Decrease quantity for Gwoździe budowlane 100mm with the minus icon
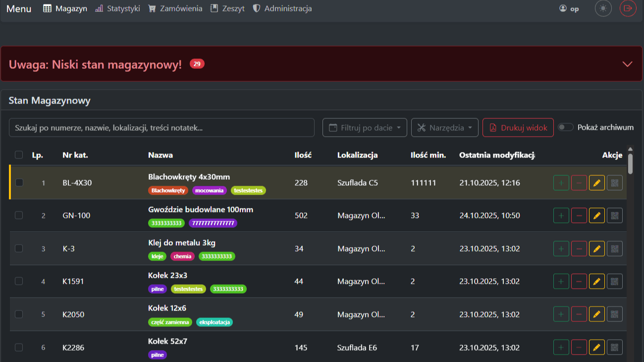This screenshot has height=362, width=644. pos(579,215)
